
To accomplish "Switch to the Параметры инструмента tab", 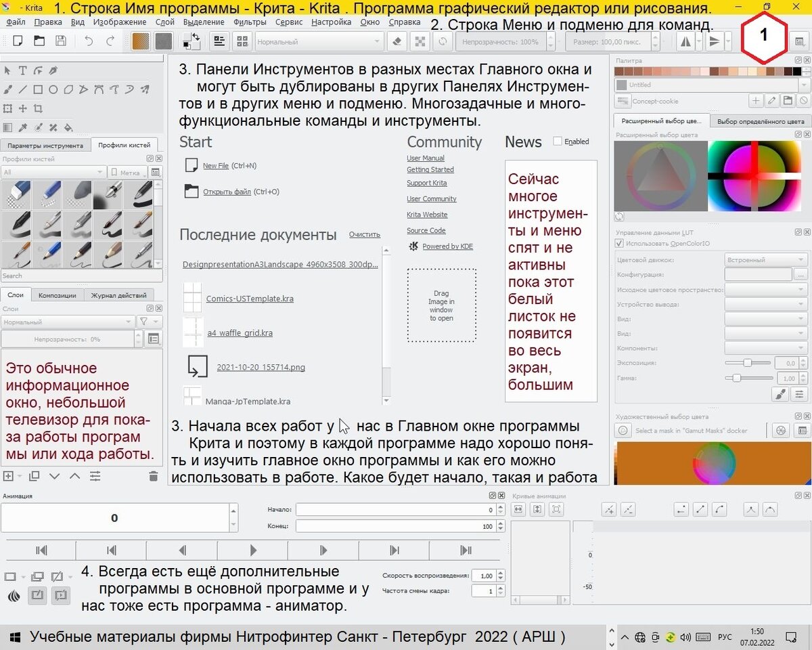I will point(45,145).
